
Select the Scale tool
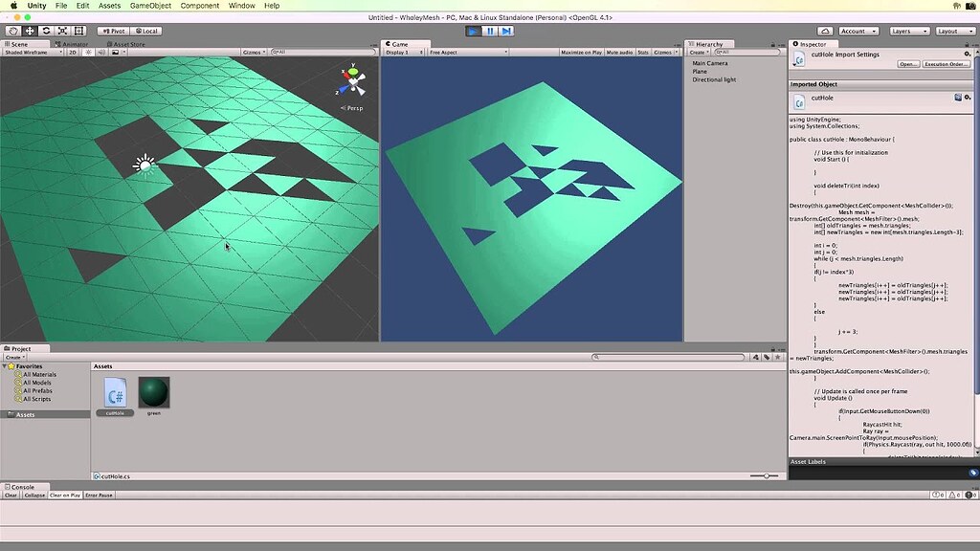tap(62, 31)
